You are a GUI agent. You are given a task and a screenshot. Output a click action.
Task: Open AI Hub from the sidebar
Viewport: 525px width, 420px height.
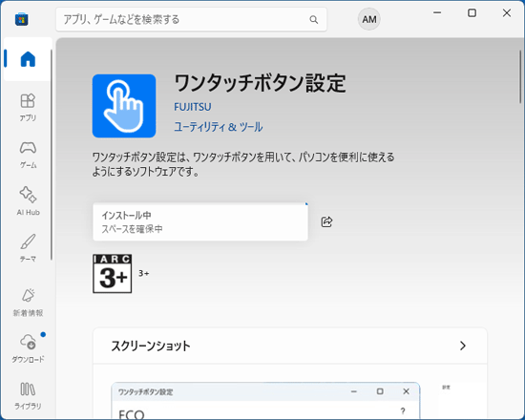pyautogui.click(x=28, y=201)
